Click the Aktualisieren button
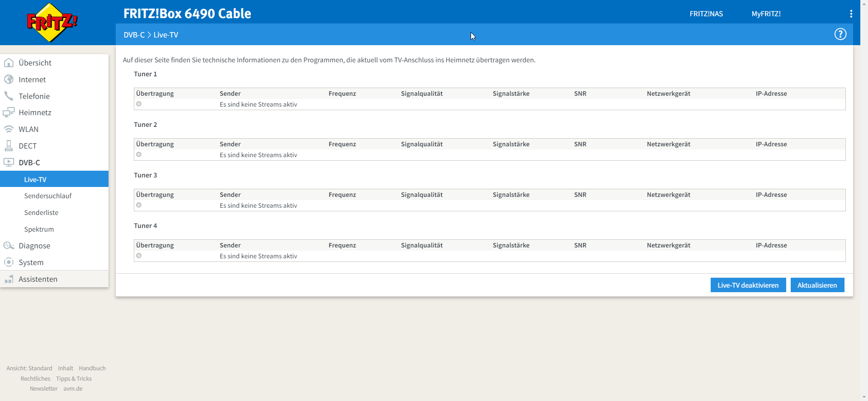Screen dimensions: 868x401 pos(817,285)
